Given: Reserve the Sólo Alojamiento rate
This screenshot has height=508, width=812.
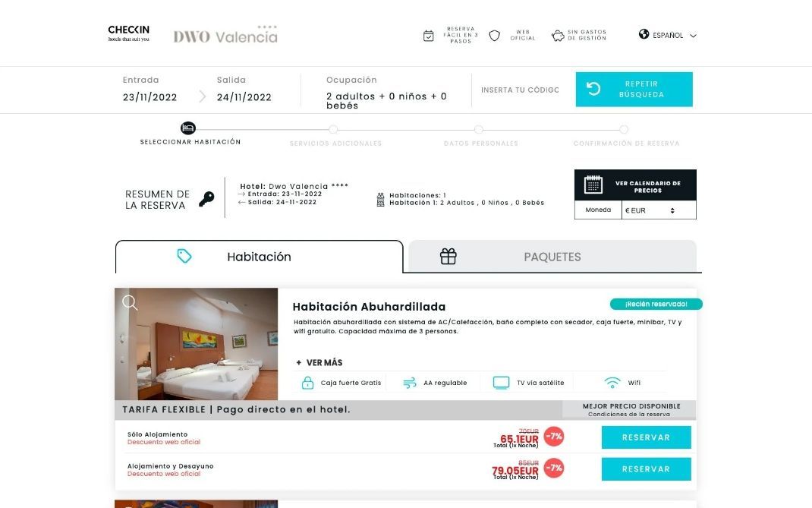Looking at the screenshot, I should click(x=646, y=437).
